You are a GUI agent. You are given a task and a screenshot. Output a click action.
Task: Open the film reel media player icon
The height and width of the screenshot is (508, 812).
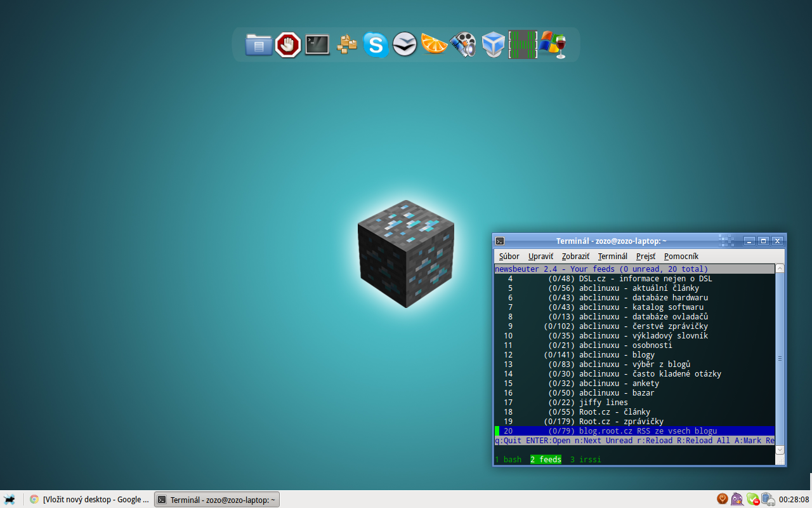coord(463,45)
